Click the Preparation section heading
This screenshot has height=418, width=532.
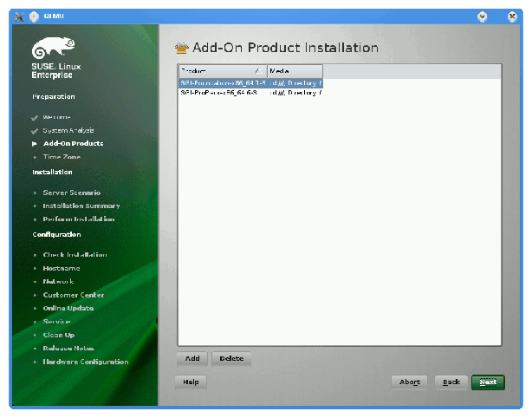[54, 97]
